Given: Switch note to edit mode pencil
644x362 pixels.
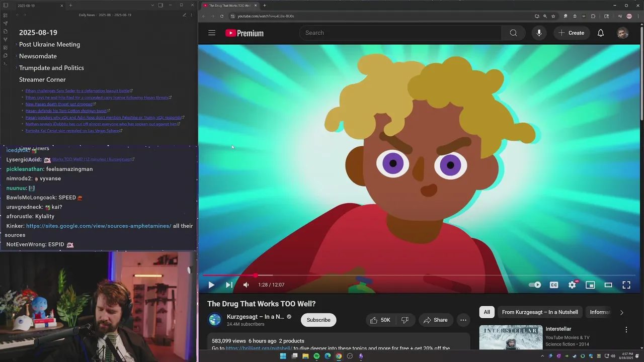Looking at the screenshot, I should click(184, 15).
